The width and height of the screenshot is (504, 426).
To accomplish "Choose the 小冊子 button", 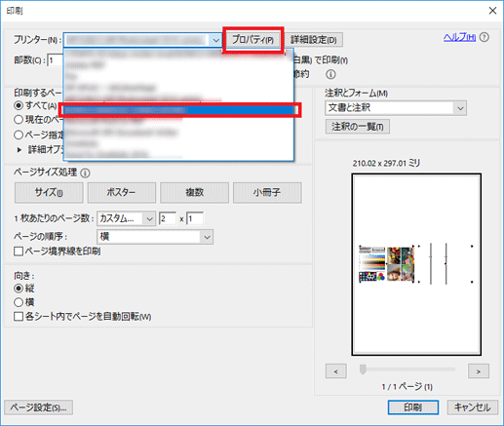I will 267,192.
